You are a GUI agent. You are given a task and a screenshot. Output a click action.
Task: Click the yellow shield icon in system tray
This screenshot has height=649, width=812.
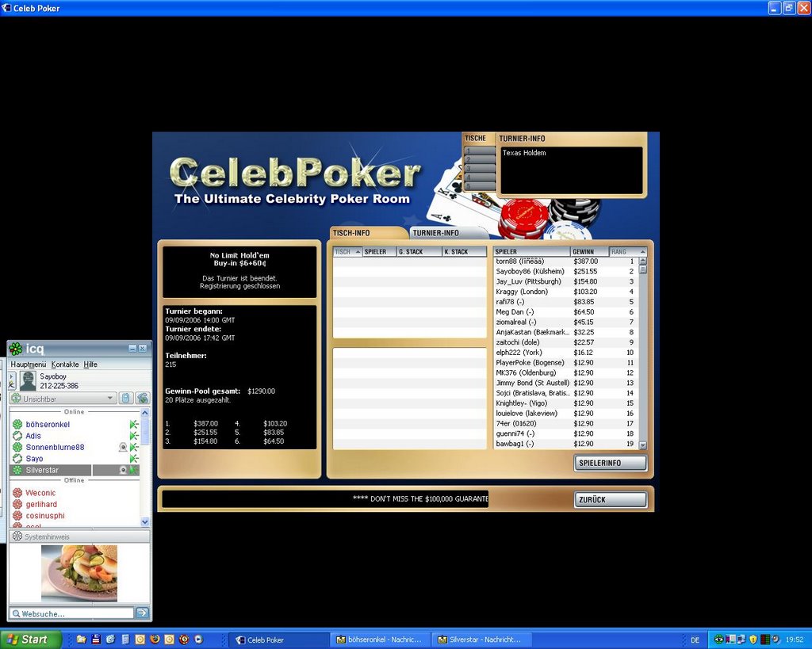pyautogui.click(x=753, y=639)
